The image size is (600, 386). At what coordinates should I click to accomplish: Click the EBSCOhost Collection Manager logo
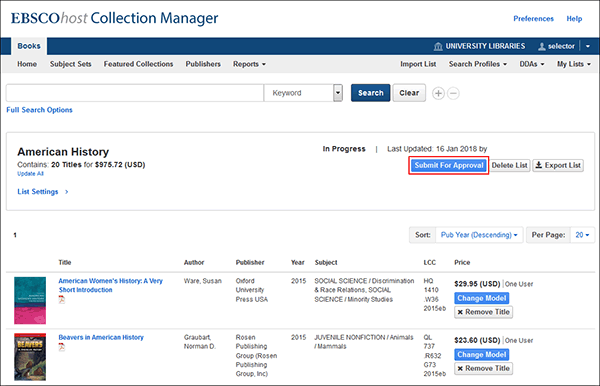114,18
